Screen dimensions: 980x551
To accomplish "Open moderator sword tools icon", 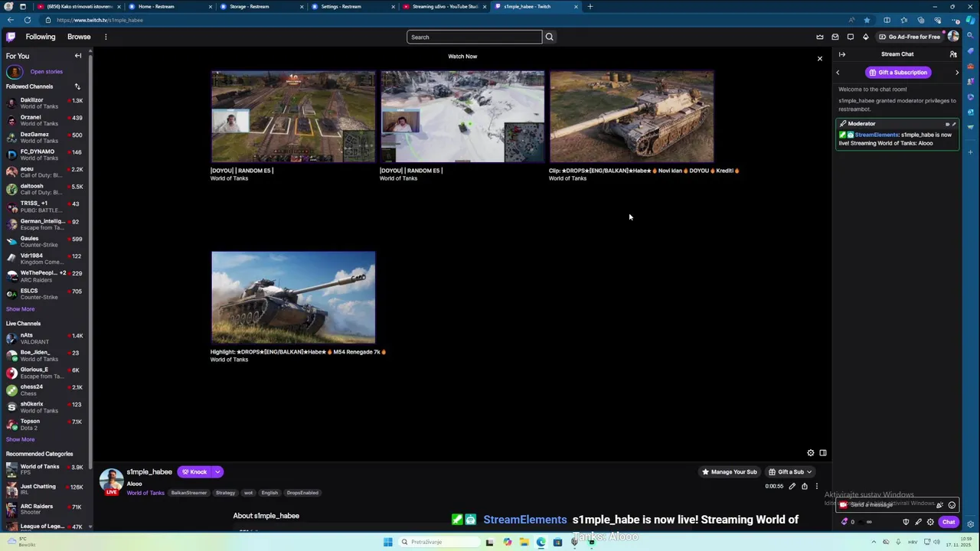I will 918,522.
